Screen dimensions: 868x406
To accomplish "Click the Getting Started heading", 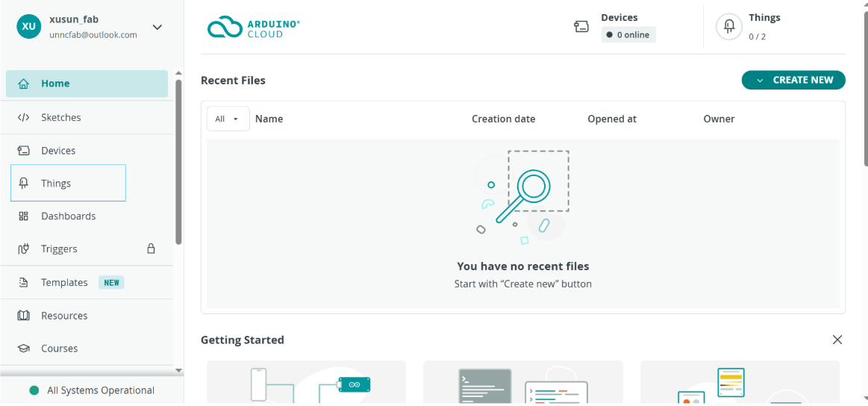I will click(243, 340).
